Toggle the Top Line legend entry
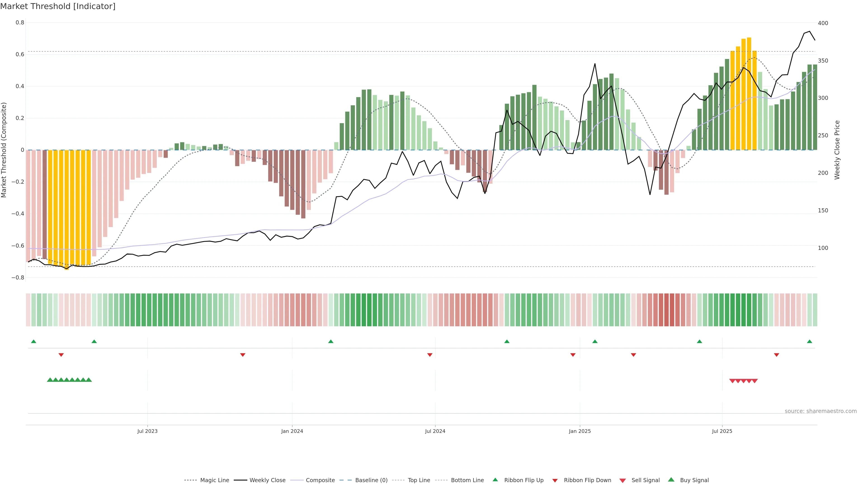 tap(419, 480)
